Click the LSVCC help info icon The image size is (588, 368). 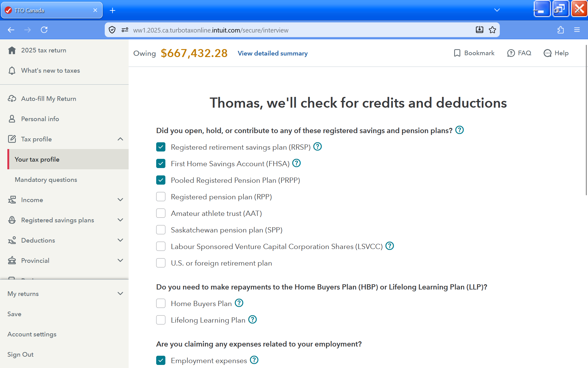point(390,246)
